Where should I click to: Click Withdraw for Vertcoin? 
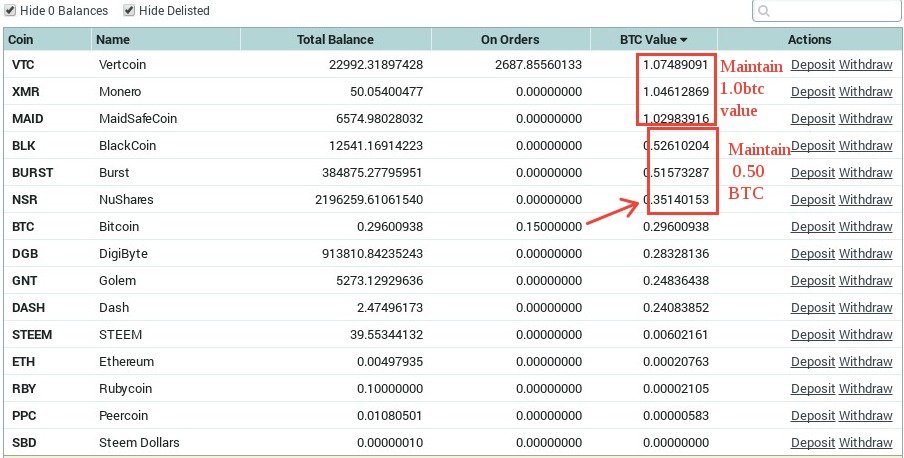pyautogui.click(x=865, y=65)
